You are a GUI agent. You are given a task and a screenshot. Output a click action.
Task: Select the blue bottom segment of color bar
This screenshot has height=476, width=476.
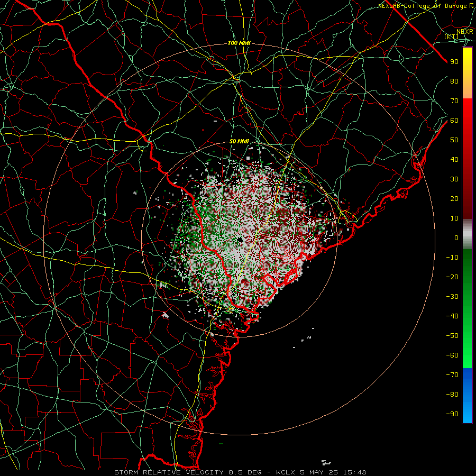pyautogui.click(x=467, y=395)
